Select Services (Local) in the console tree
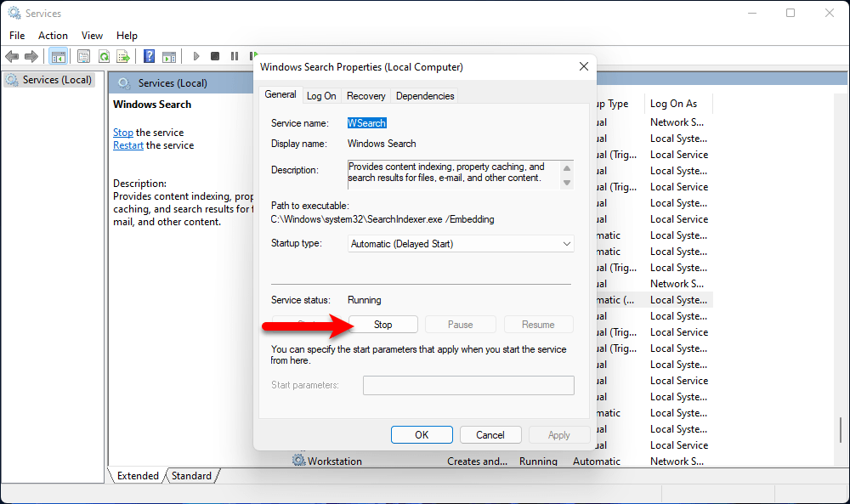Viewport: 850px width, 504px height. (x=50, y=80)
